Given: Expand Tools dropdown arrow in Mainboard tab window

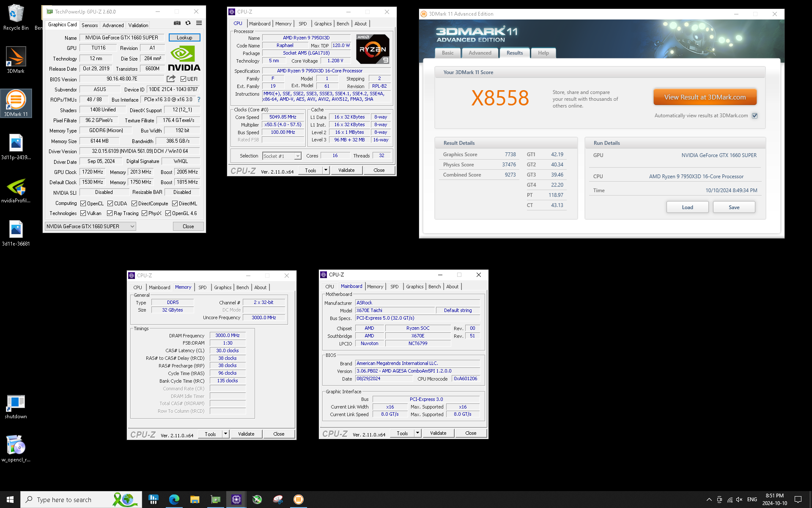Looking at the screenshot, I should pos(417,433).
